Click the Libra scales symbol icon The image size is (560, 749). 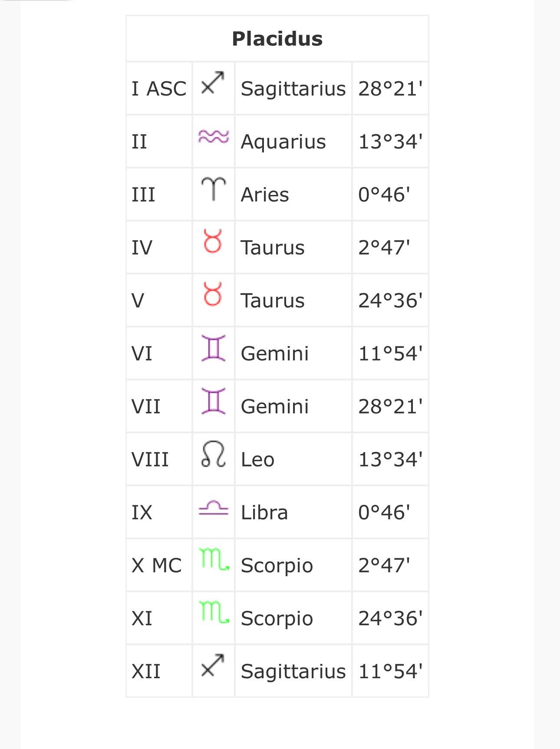(x=213, y=508)
